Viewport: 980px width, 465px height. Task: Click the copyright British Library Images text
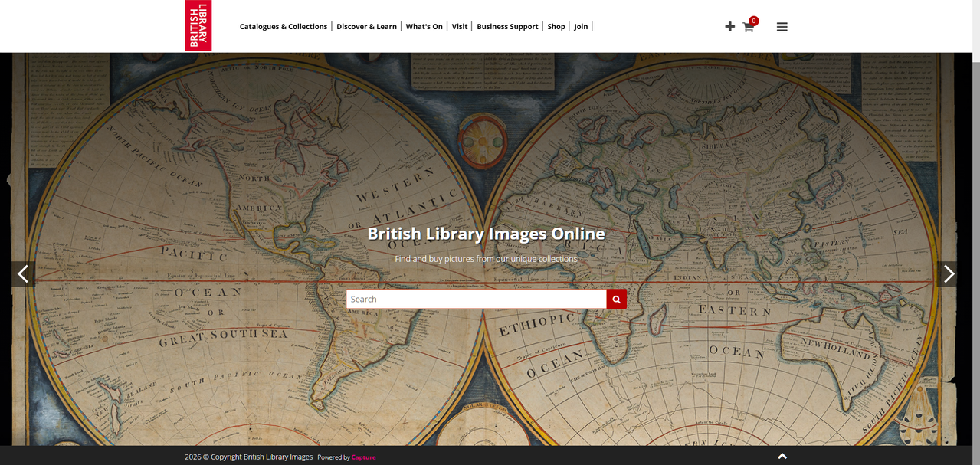point(249,457)
